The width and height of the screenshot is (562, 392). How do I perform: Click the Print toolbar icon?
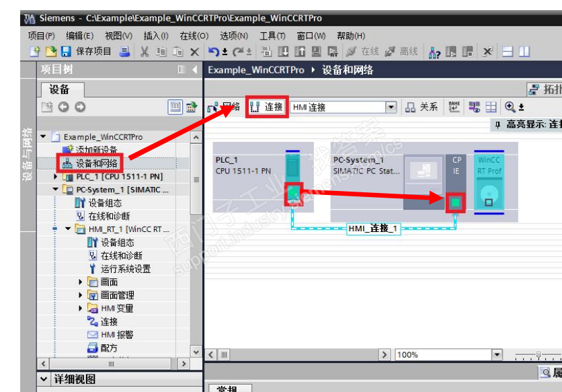tap(125, 52)
